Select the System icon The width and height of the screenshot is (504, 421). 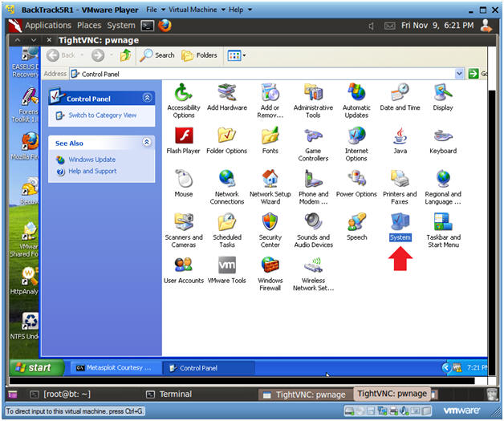click(x=400, y=227)
